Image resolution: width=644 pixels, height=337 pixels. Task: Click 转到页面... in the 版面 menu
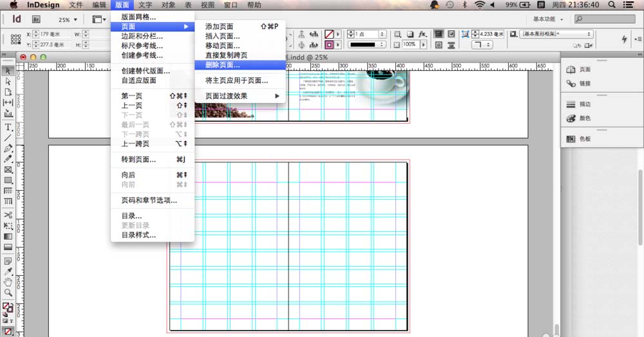tap(138, 159)
